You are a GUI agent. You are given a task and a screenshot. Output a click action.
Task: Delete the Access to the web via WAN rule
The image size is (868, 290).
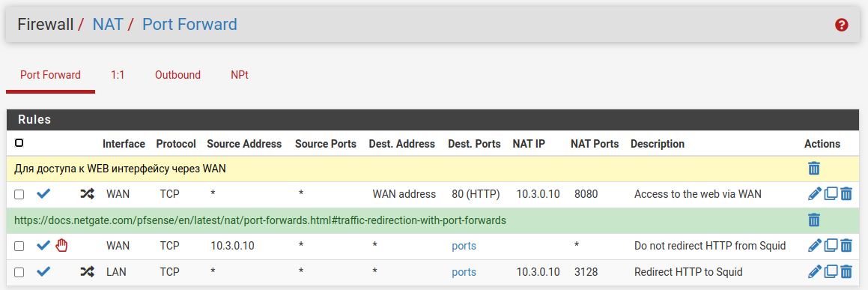coord(846,193)
